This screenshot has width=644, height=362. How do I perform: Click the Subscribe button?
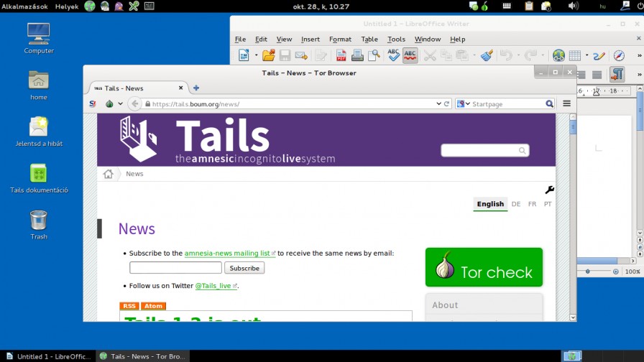tap(244, 268)
